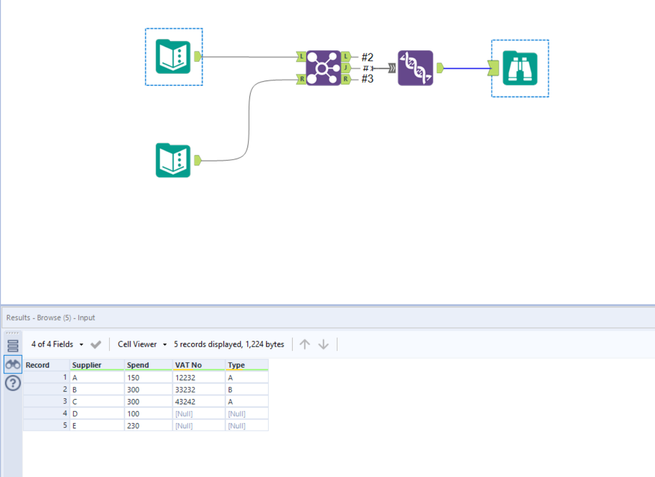Select Supplier cell E
This screenshot has width=655, height=477.
97,426
